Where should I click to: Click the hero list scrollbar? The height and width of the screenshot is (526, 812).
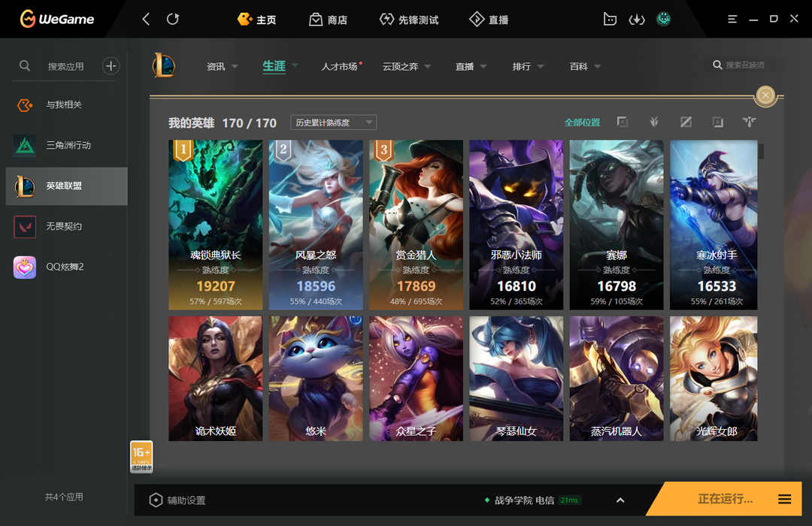(761, 152)
